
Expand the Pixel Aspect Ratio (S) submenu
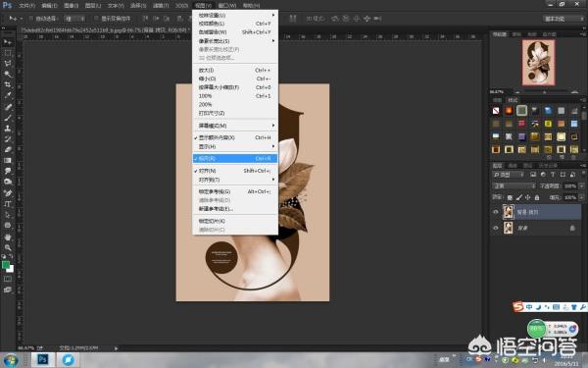[235, 41]
